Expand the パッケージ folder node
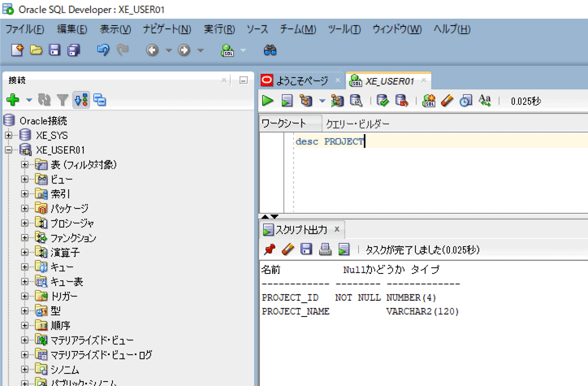588x386 pixels. pos(24,209)
